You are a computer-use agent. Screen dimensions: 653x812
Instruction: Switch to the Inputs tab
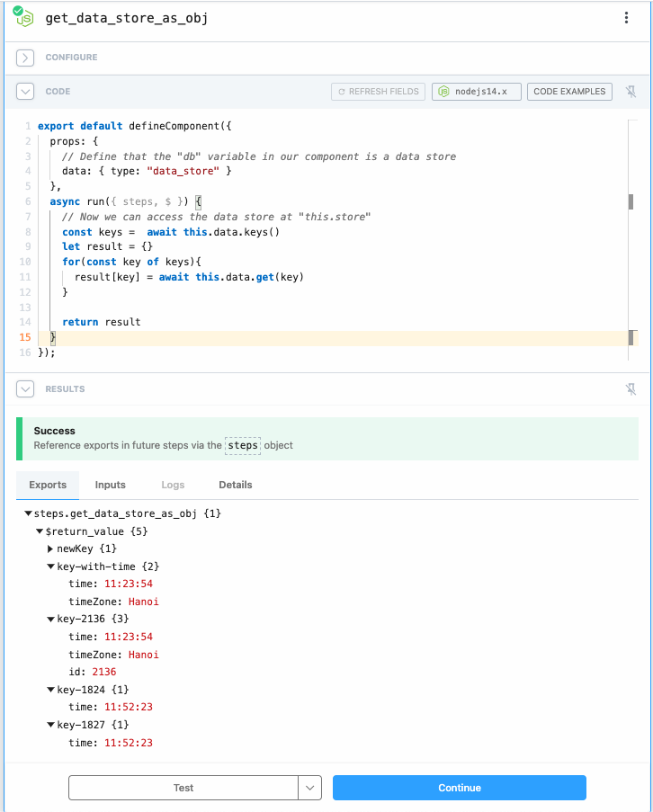click(110, 485)
